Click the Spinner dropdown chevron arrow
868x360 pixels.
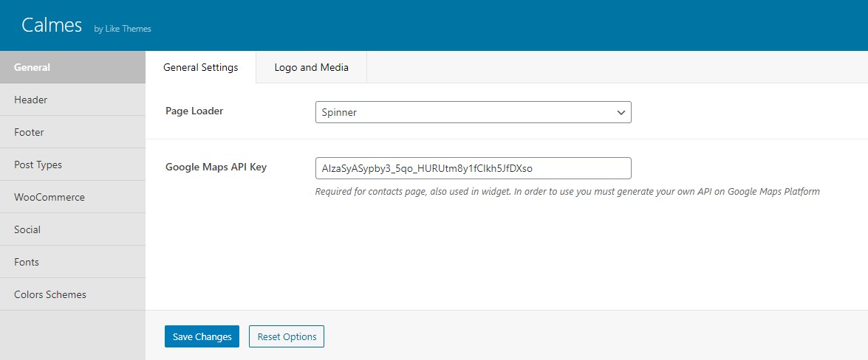[x=621, y=112]
